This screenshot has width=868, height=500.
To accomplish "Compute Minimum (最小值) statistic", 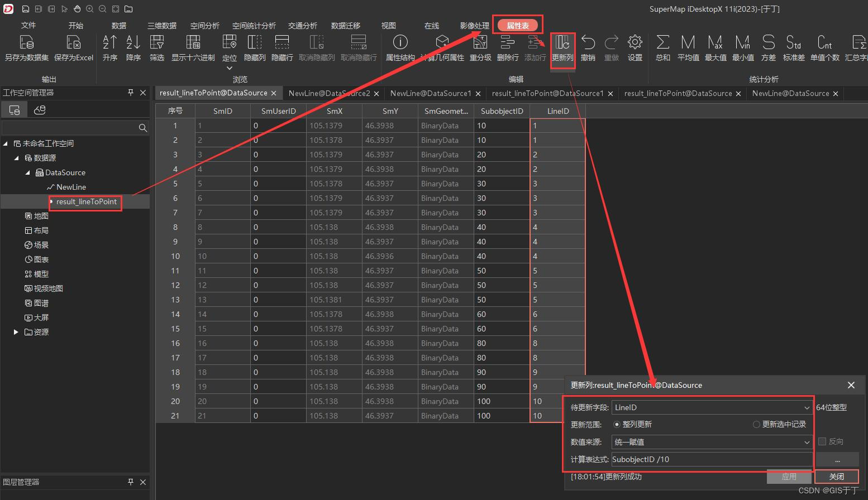I will coord(743,42).
